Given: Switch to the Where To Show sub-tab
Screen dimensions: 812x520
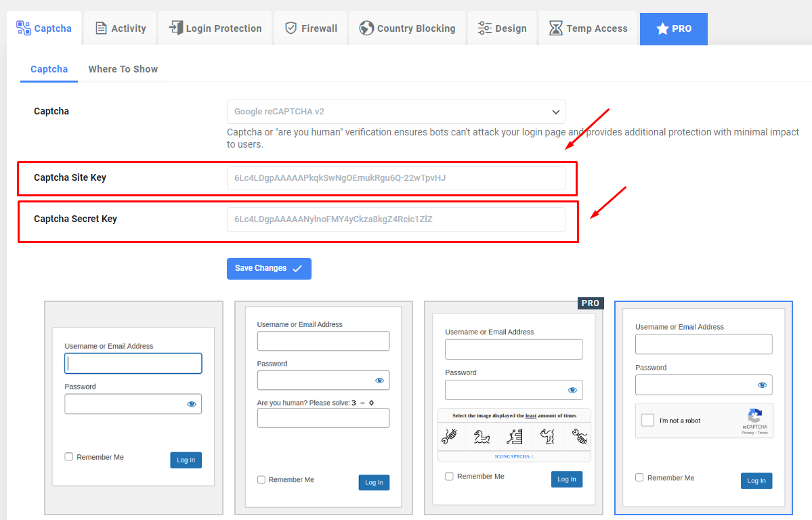Looking at the screenshot, I should (123, 70).
